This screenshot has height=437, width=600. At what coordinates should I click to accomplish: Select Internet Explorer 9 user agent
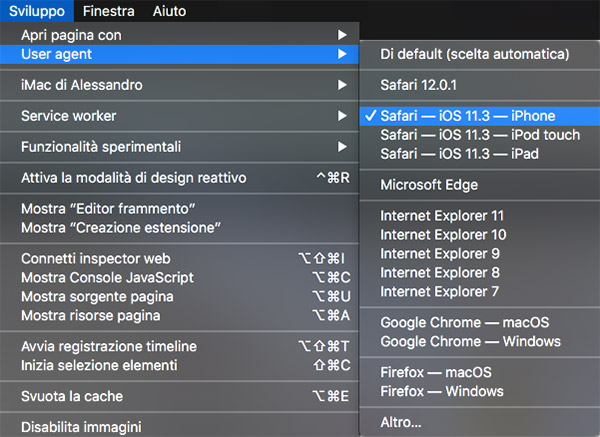pyautogui.click(x=480, y=254)
